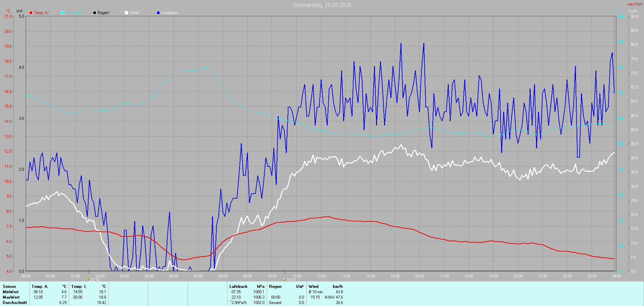The image size is (644, 306).
Task: Select the 'Wind*' legend label
Action: (x=135, y=13)
